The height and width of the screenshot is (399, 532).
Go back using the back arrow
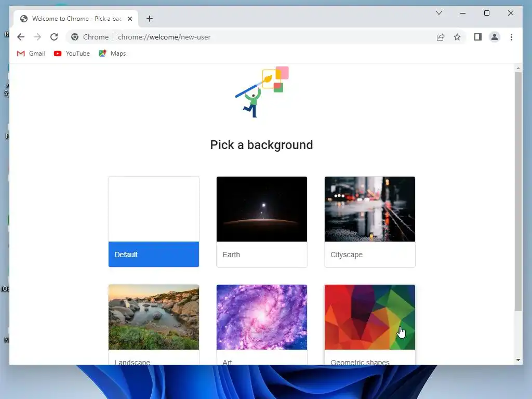pyautogui.click(x=21, y=37)
